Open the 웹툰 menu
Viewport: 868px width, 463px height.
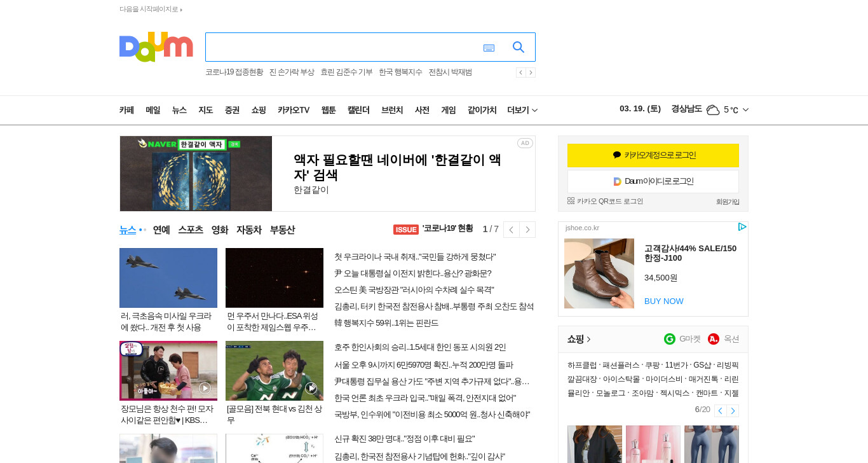329,110
